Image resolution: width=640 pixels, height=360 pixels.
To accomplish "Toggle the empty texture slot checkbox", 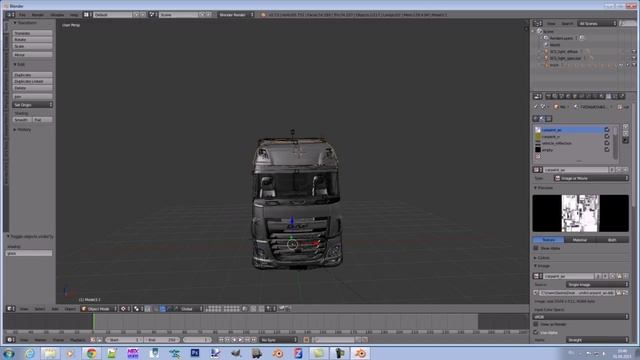I will (x=607, y=150).
